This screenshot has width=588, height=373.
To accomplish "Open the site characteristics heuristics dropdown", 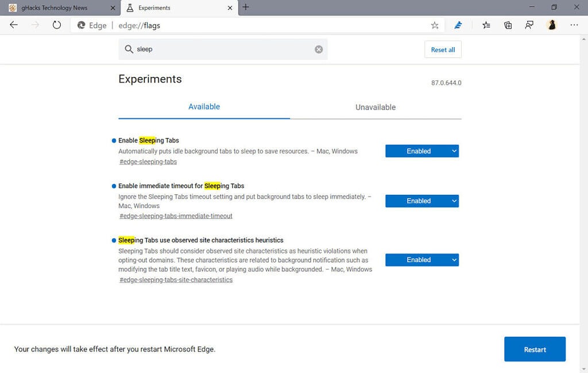I will [421, 259].
